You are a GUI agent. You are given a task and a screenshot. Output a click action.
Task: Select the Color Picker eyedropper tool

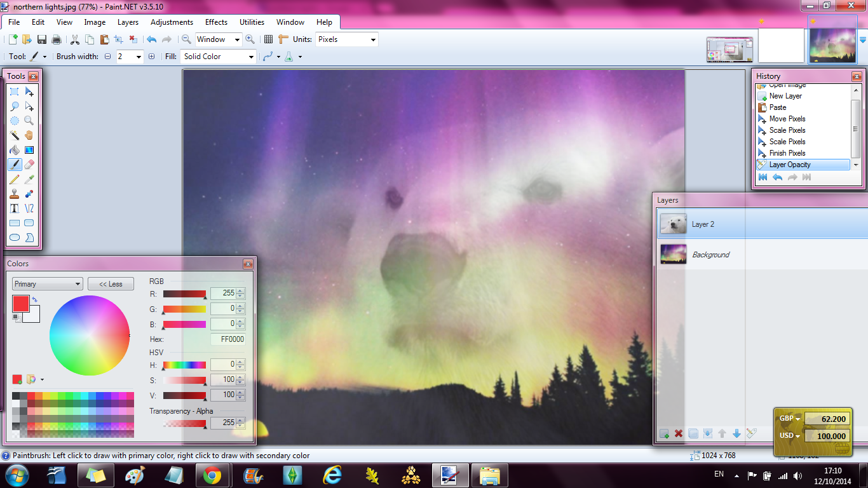[x=29, y=179]
